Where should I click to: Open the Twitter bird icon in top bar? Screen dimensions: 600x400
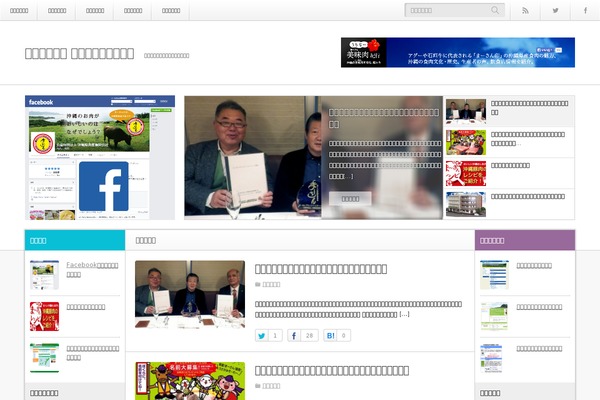[555, 10]
